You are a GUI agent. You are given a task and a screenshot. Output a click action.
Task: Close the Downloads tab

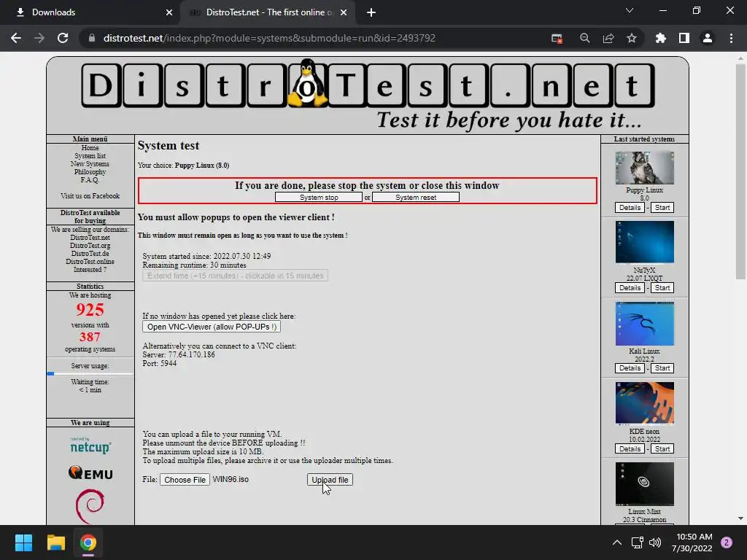(169, 12)
